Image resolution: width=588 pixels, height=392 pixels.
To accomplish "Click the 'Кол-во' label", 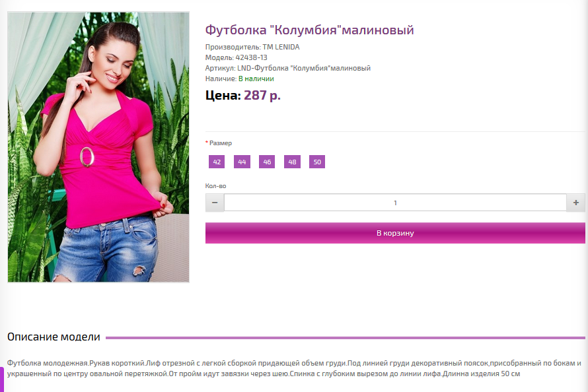I will click(215, 185).
